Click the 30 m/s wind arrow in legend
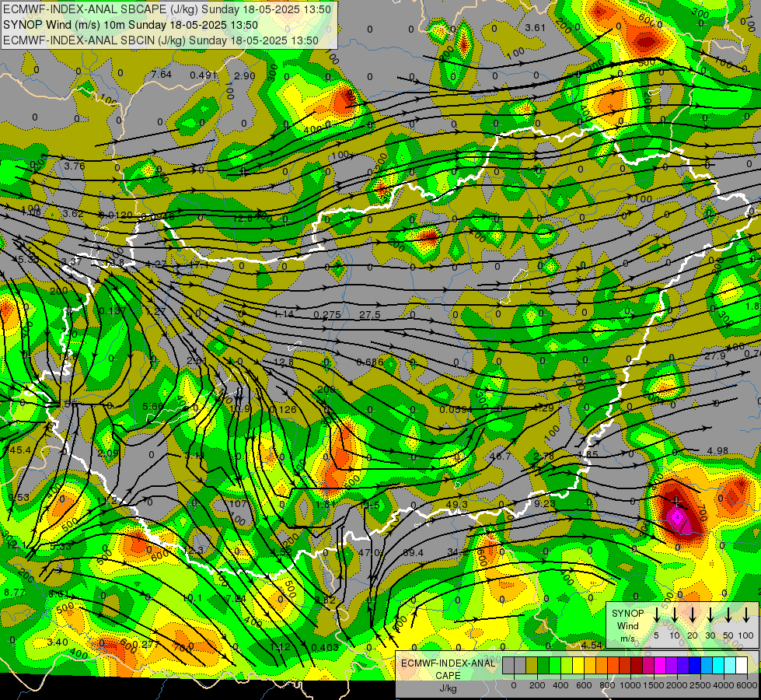Image resolution: width=761 pixels, height=700 pixels. click(710, 615)
